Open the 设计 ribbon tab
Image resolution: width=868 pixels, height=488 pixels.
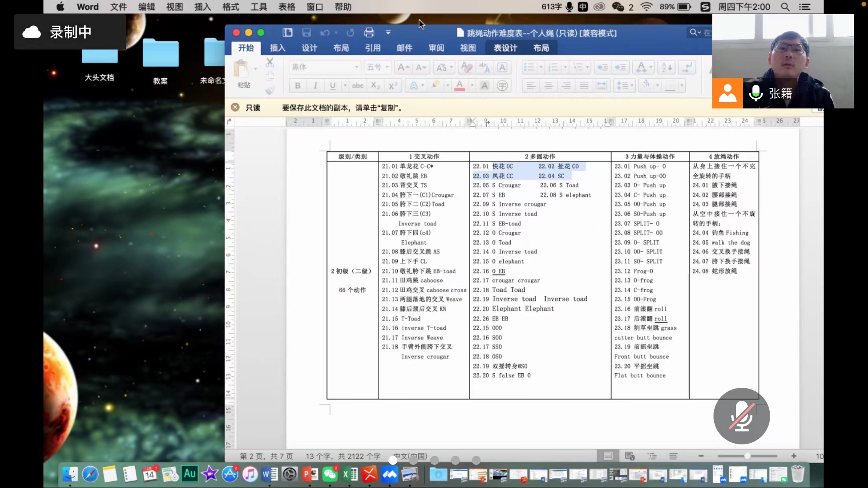(x=309, y=48)
